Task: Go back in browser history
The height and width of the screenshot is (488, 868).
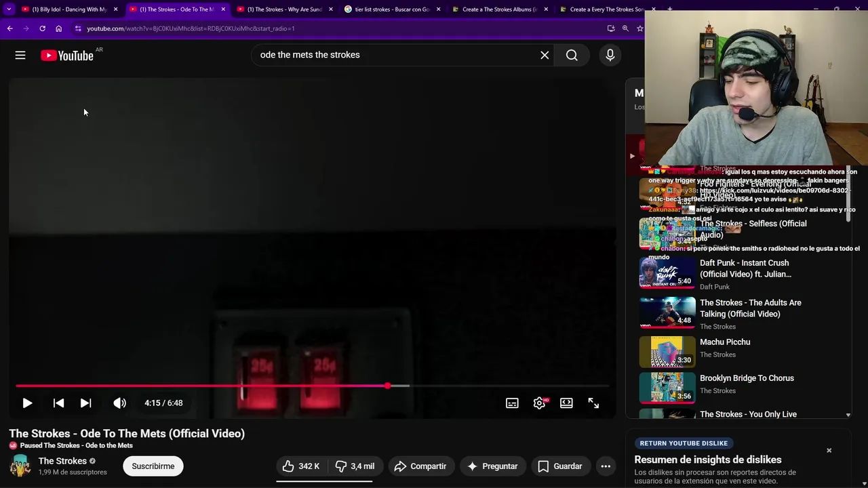Action: pos(9,28)
